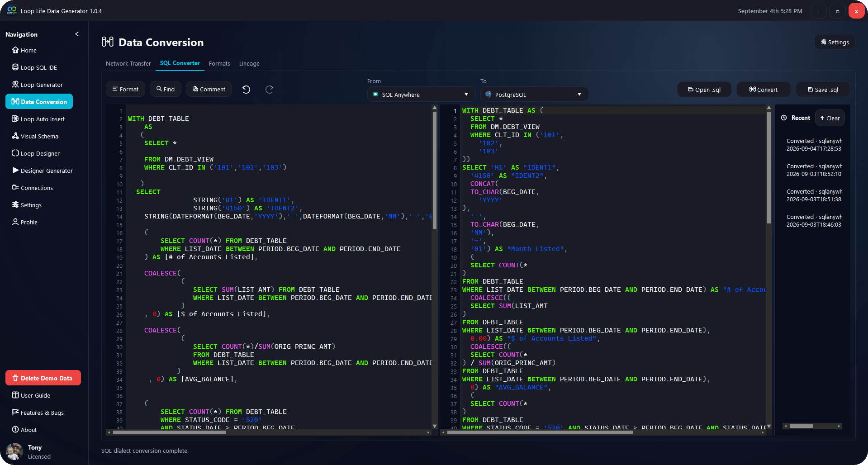Click the redo arrow in the editor toolbar

pos(269,90)
